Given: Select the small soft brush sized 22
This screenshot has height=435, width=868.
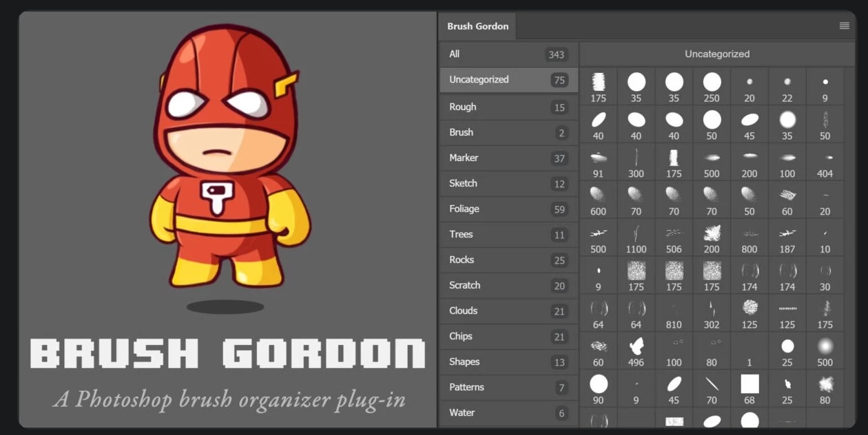Looking at the screenshot, I should pos(787,86).
